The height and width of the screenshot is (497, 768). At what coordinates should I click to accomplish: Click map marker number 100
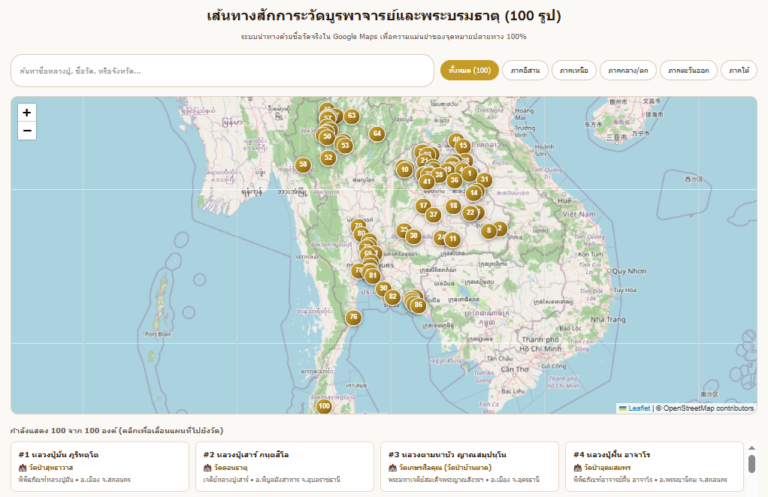click(324, 406)
